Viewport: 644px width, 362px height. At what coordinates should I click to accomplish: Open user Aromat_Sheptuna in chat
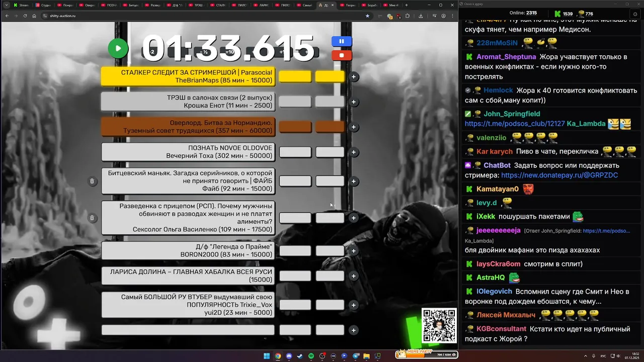pos(507,57)
